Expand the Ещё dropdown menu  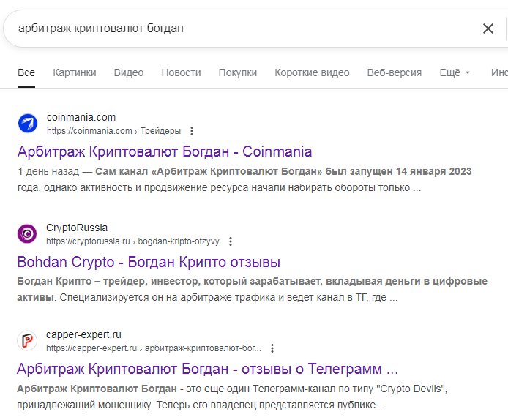pos(455,72)
